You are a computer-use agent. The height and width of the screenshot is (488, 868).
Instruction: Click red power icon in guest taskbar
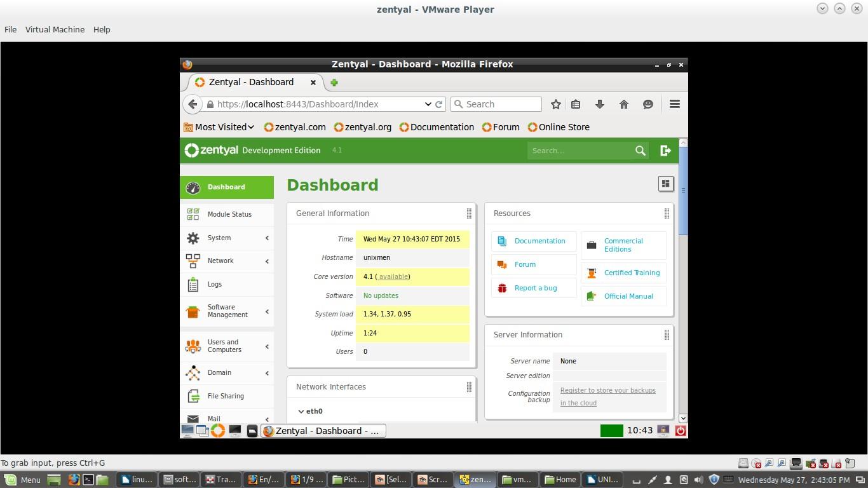680,431
